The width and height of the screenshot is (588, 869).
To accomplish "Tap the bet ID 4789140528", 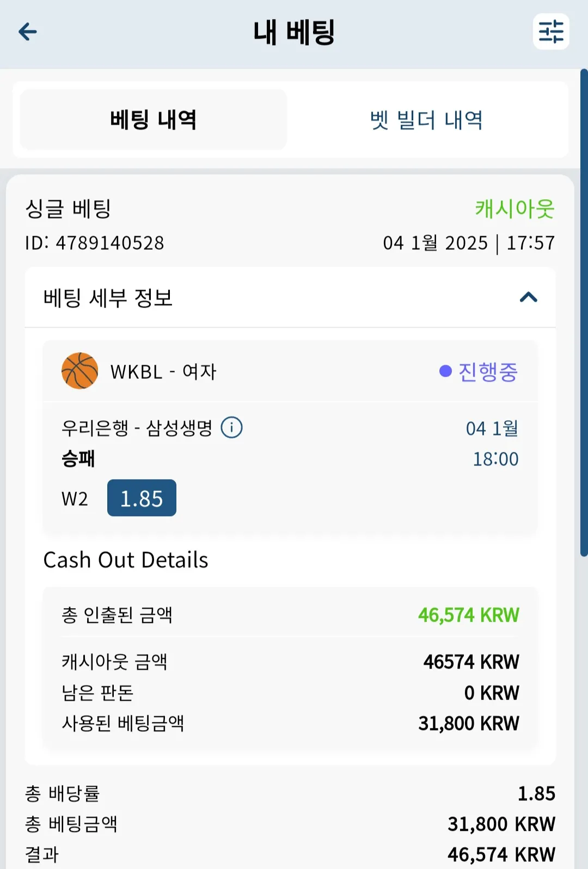I will [x=95, y=243].
